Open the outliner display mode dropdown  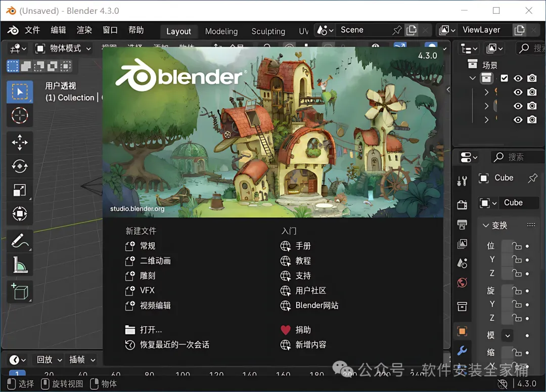coord(495,49)
